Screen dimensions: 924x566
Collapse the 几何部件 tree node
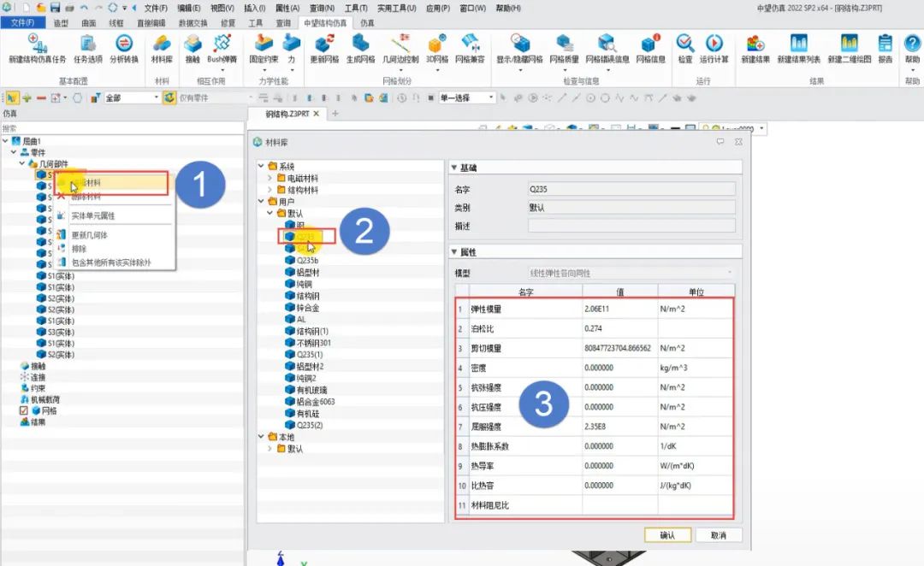23,162
